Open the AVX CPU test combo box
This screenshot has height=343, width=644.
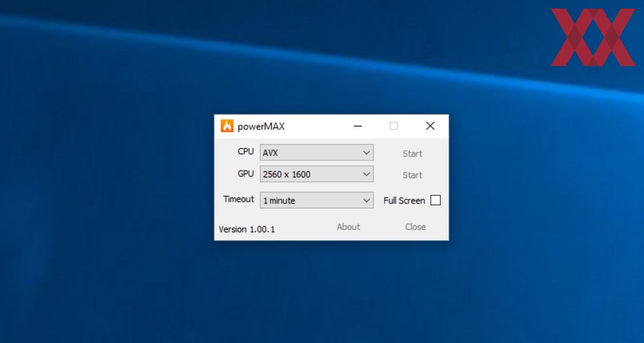(x=317, y=153)
